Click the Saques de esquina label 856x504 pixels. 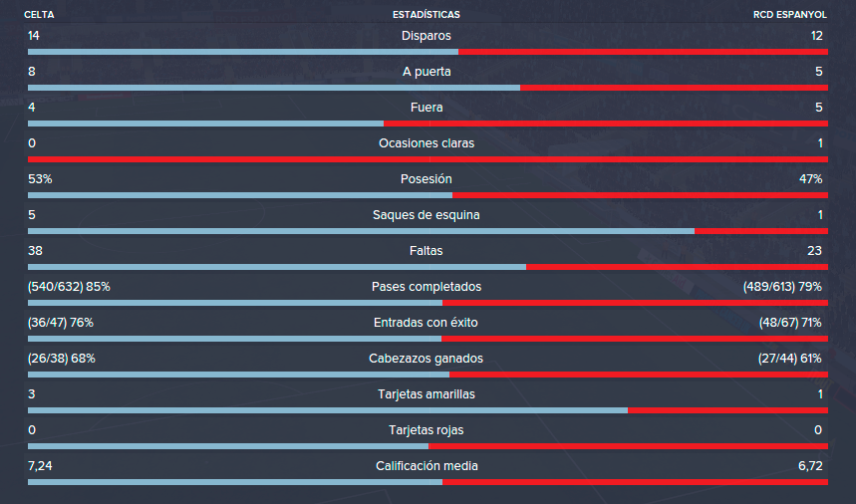[x=427, y=215]
